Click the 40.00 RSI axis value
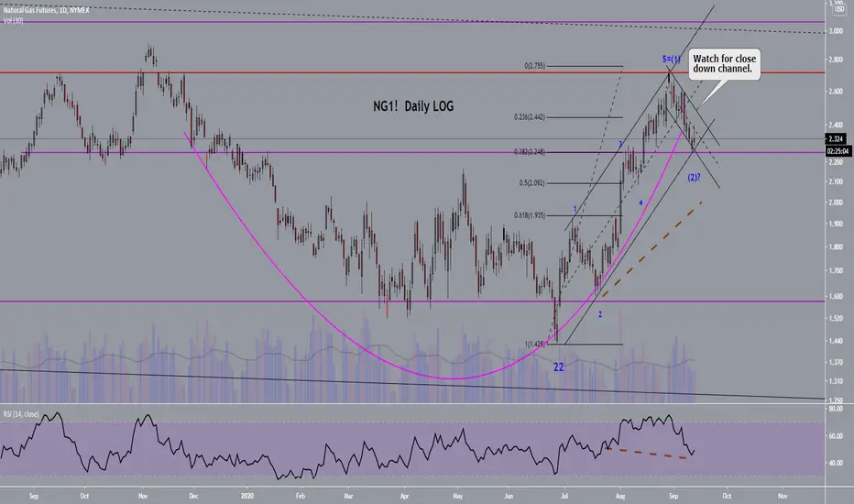 click(x=836, y=463)
